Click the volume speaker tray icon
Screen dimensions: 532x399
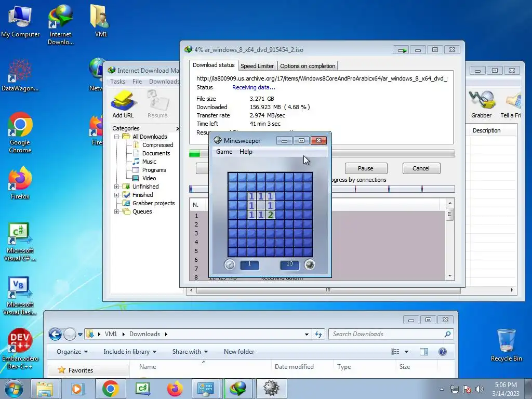480,389
